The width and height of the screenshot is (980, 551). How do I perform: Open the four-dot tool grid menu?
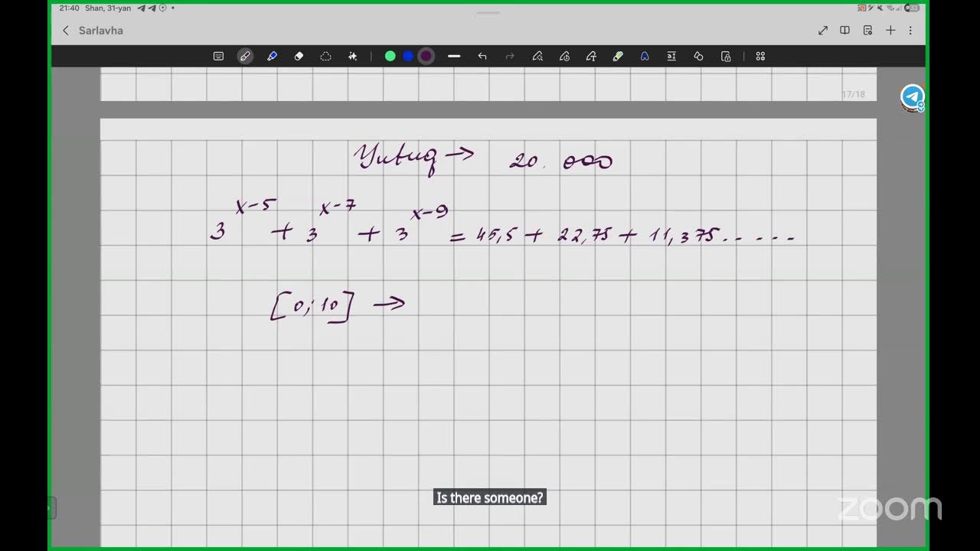760,56
